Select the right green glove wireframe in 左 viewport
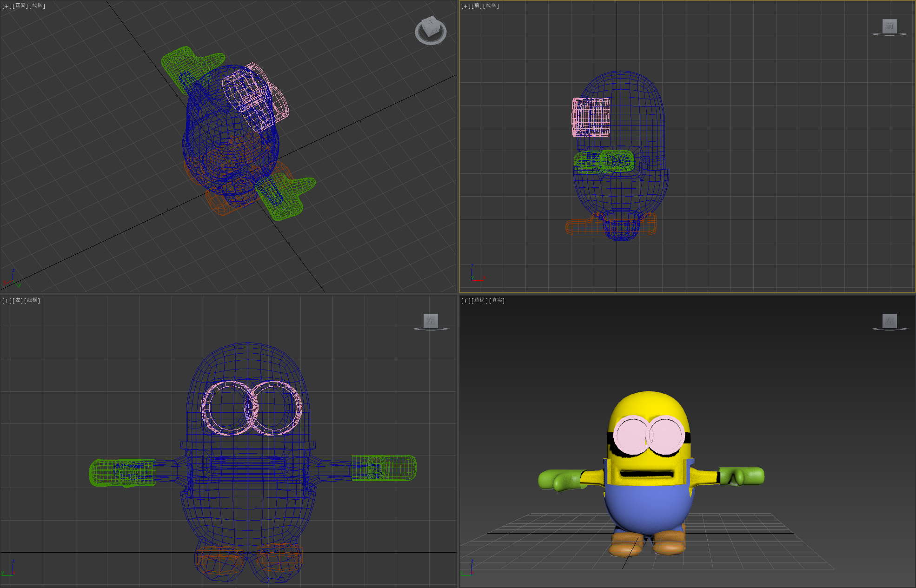Image resolution: width=916 pixels, height=588 pixels. coord(384,468)
